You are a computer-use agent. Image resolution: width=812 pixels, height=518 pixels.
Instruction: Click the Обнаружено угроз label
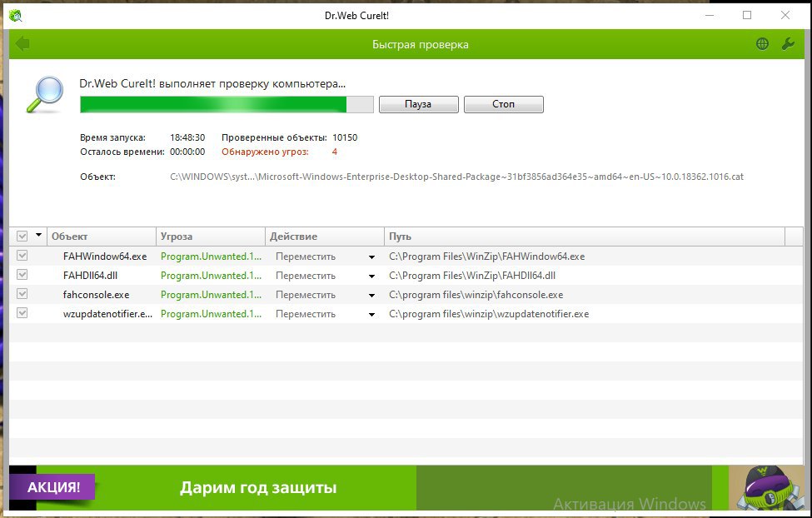pos(265,152)
